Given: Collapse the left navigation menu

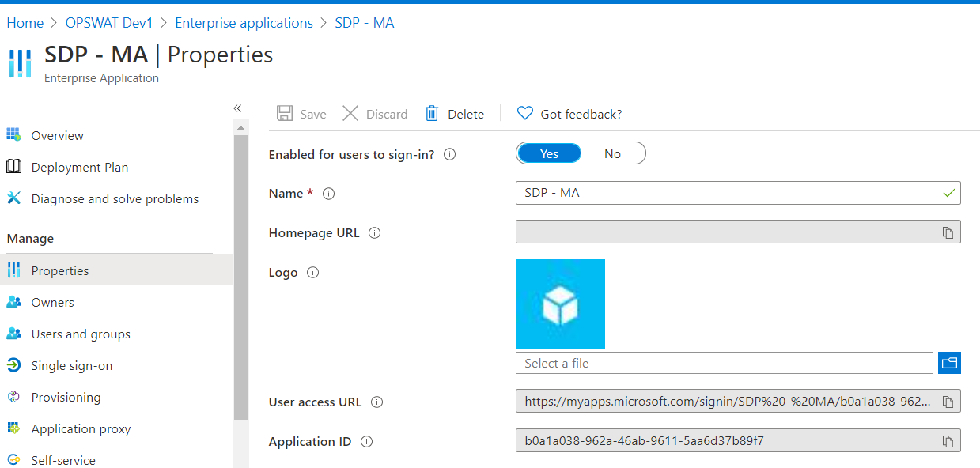Looking at the screenshot, I should (x=237, y=108).
